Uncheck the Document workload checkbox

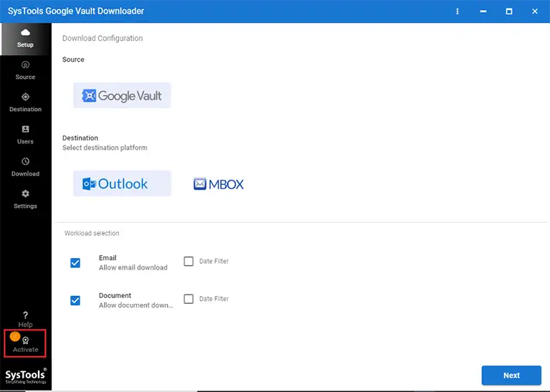75,300
